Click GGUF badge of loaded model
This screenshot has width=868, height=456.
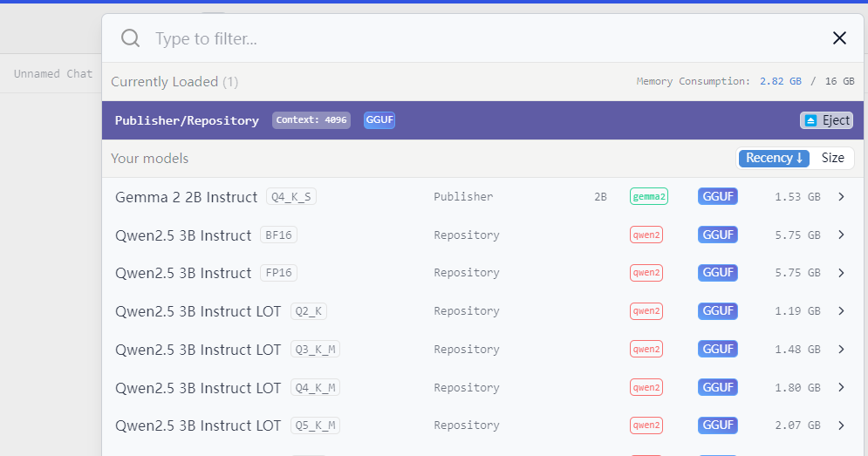pyautogui.click(x=379, y=120)
